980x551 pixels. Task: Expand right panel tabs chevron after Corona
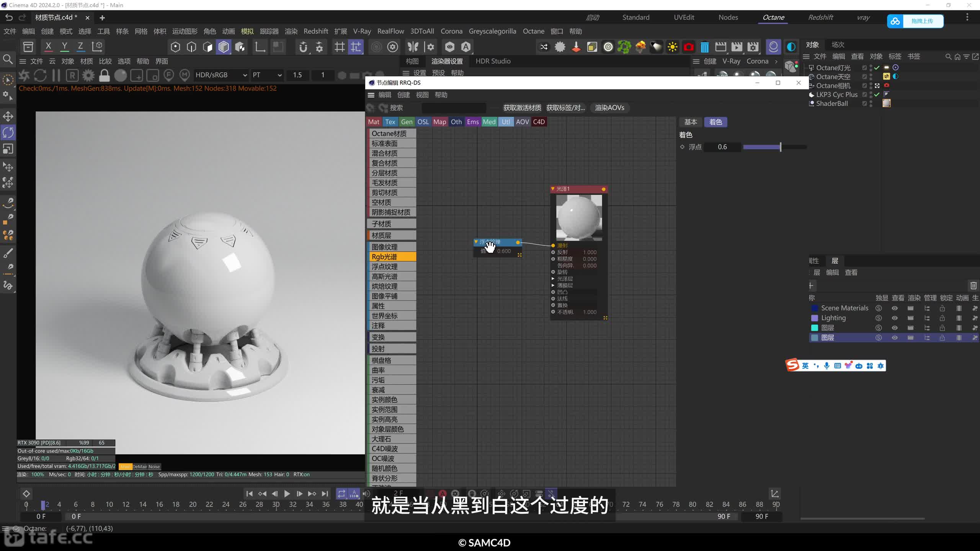click(776, 61)
